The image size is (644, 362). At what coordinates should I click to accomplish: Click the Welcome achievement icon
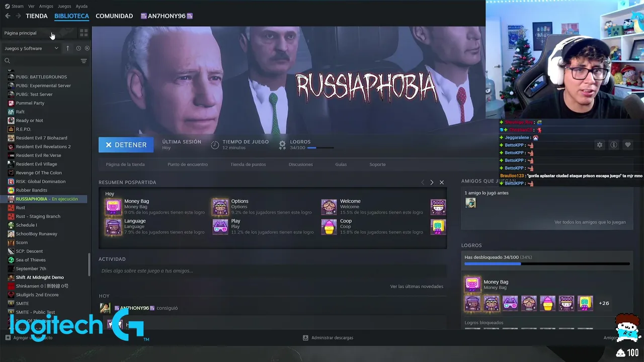(329, 207)
